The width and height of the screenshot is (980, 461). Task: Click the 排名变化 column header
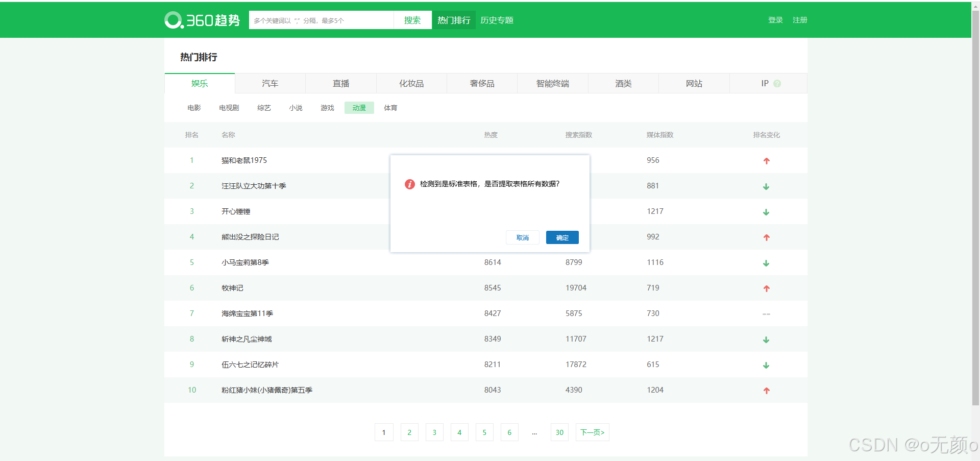tap(767, 135)
